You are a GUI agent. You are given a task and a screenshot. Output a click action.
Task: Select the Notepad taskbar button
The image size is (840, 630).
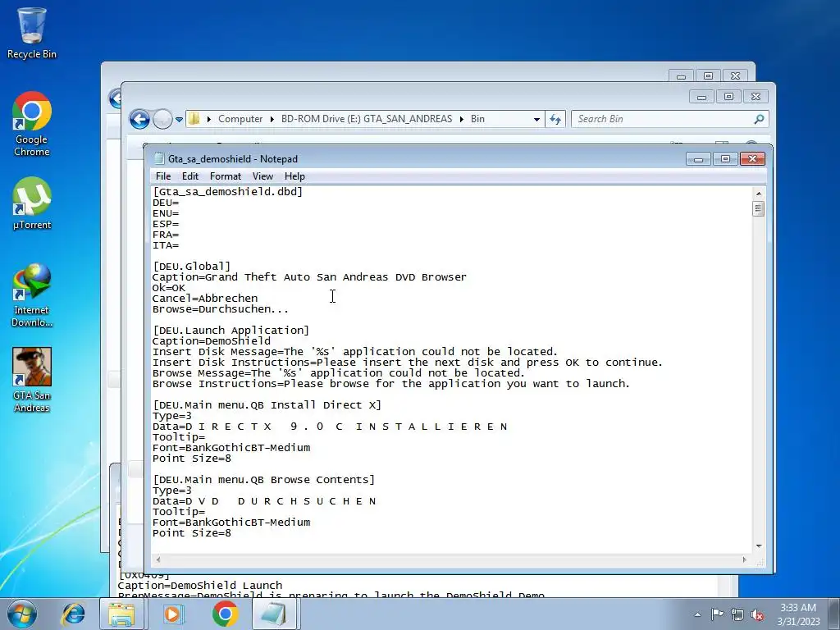pos(273,614)
